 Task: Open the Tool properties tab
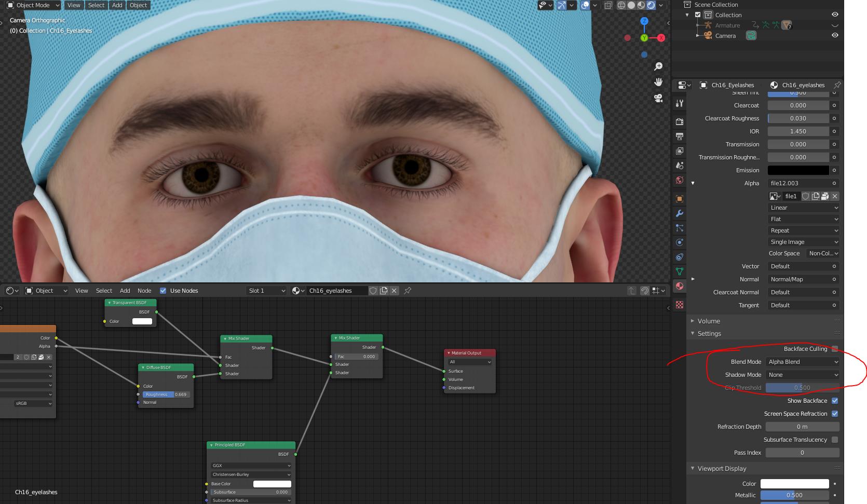[x=680, y=103]
